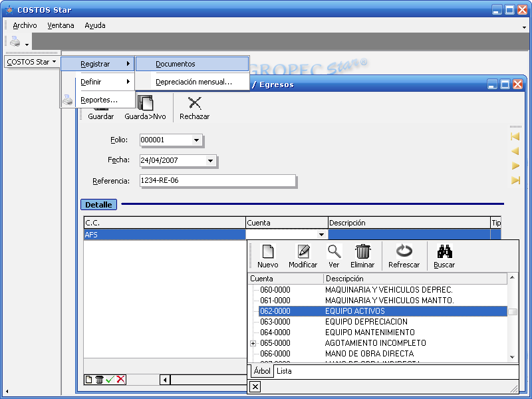Screen dimensions: 532x399
Task: Open the Archivo menu
Action: [x=25, y=25]
